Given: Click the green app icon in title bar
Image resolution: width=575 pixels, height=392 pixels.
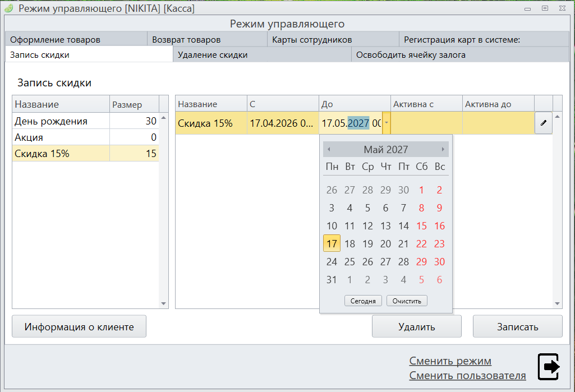Looking at the screenshot, I should pyautogui.click(x=9, y=8).
